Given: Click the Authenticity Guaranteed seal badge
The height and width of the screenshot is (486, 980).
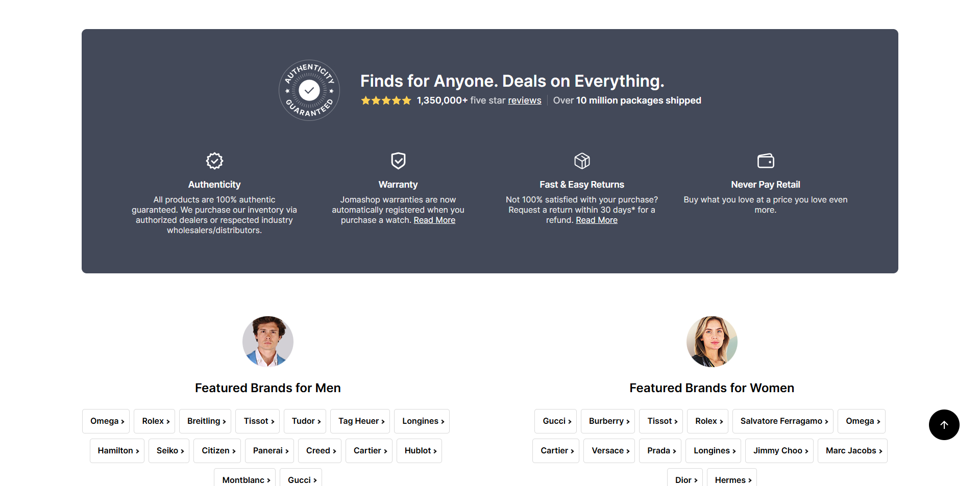Looking at the screenshot, I should (309, 90).
